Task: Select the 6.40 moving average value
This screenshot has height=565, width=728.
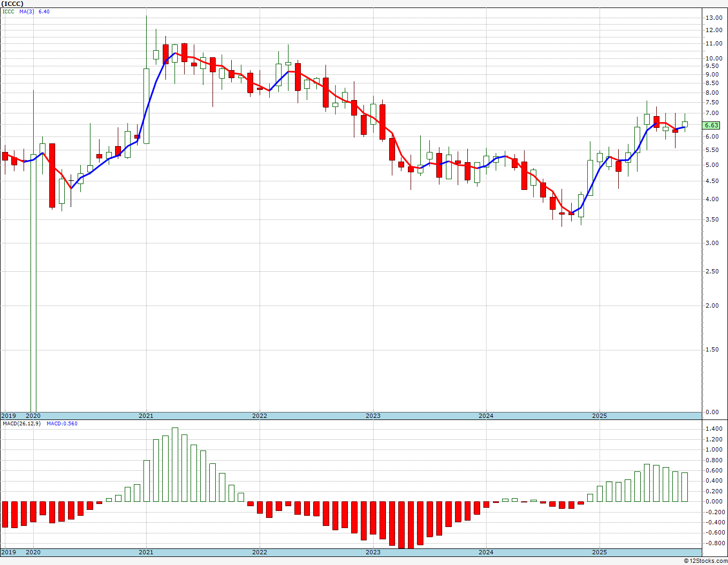Action: 44,11
